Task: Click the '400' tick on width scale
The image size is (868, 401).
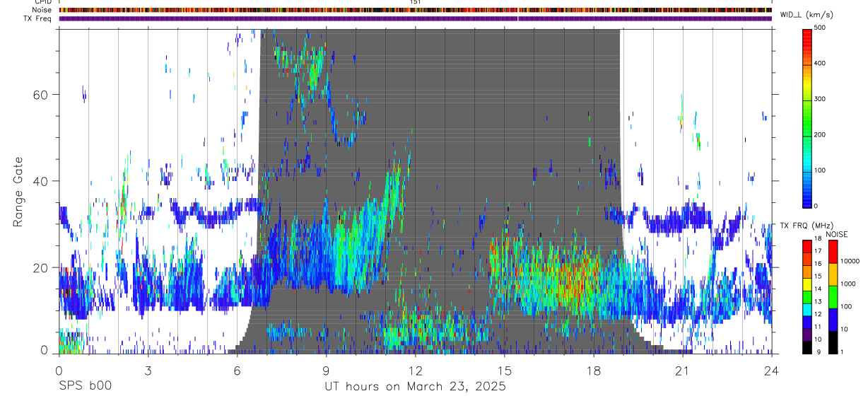Action: tap(819, 64)
